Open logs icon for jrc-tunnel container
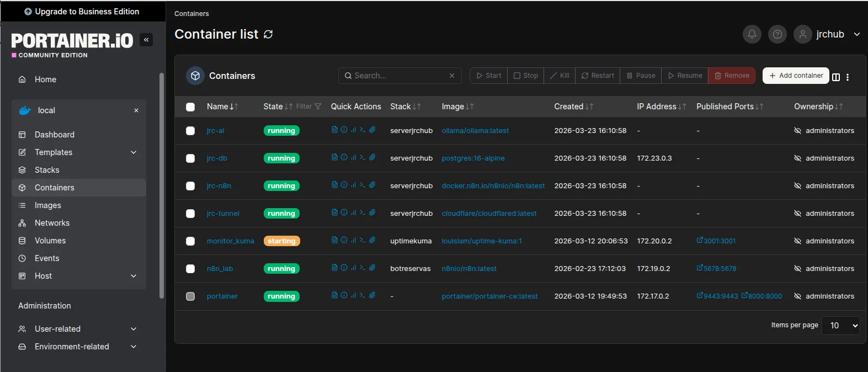The height and width of the screenshot is (372, 868). (334, 212)
